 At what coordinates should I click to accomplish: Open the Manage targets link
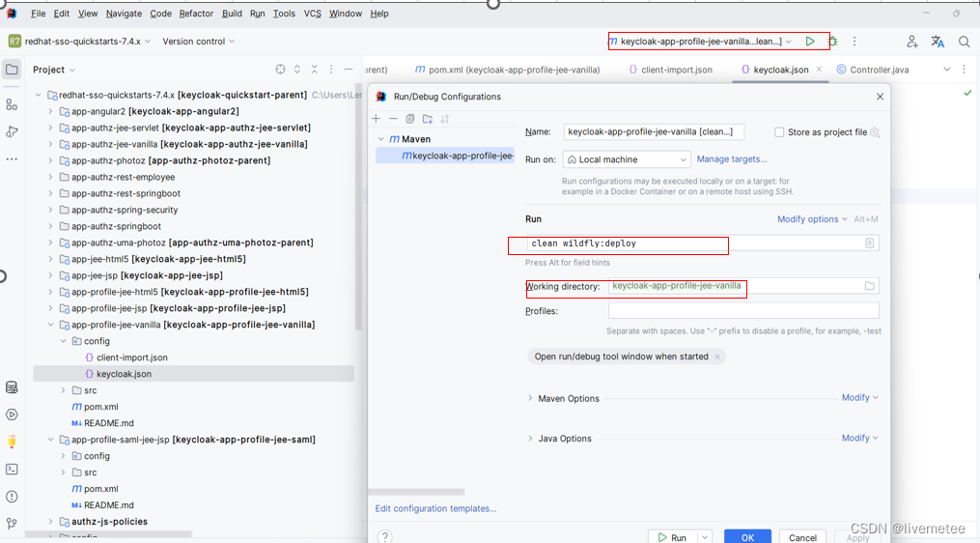(x=732, y=159)
